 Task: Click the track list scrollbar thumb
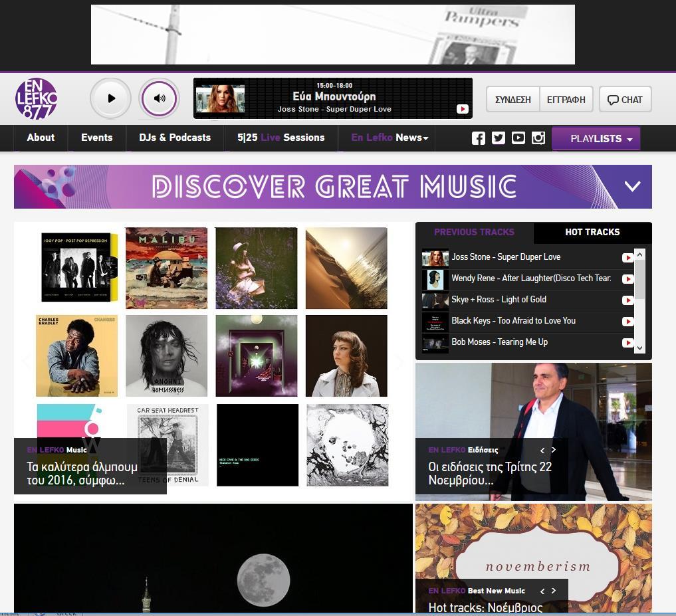click(640, 279)
